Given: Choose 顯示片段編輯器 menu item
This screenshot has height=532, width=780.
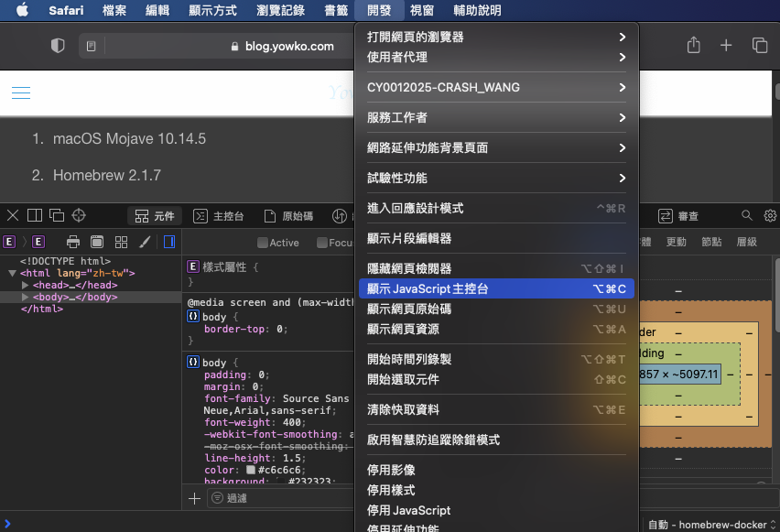Looking at the screenshot, I should (x=496, y=238).
